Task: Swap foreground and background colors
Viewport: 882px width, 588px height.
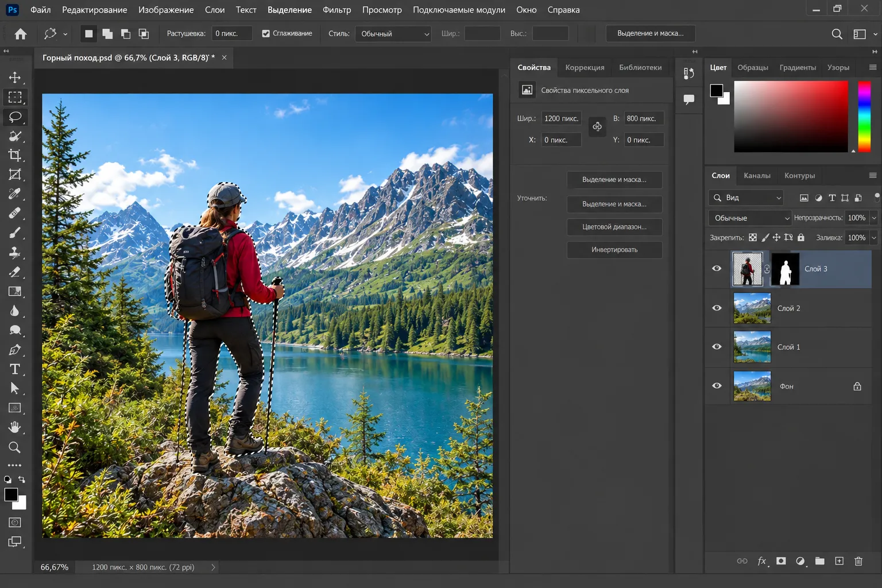Action: pos(22,479)
